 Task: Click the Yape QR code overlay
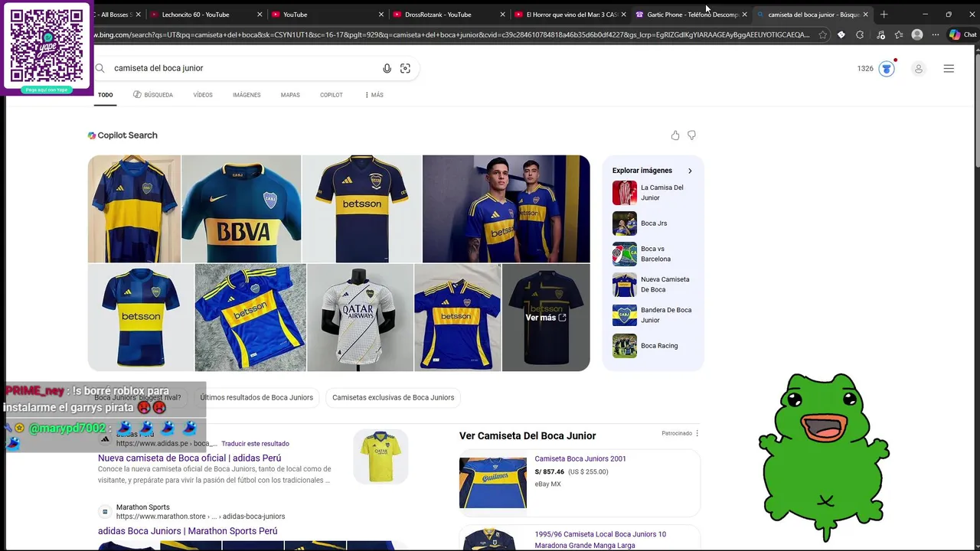pyautogui.click(x=47, y=47)
